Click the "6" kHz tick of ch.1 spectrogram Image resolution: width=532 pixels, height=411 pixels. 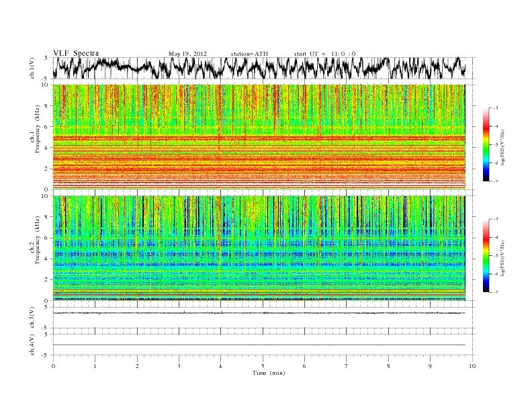[x=47, y=127]
